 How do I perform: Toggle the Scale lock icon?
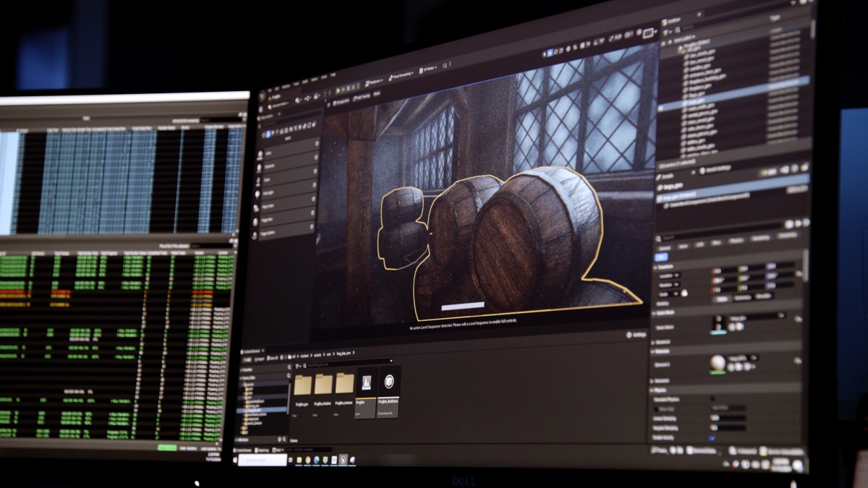tap(684, 294)
